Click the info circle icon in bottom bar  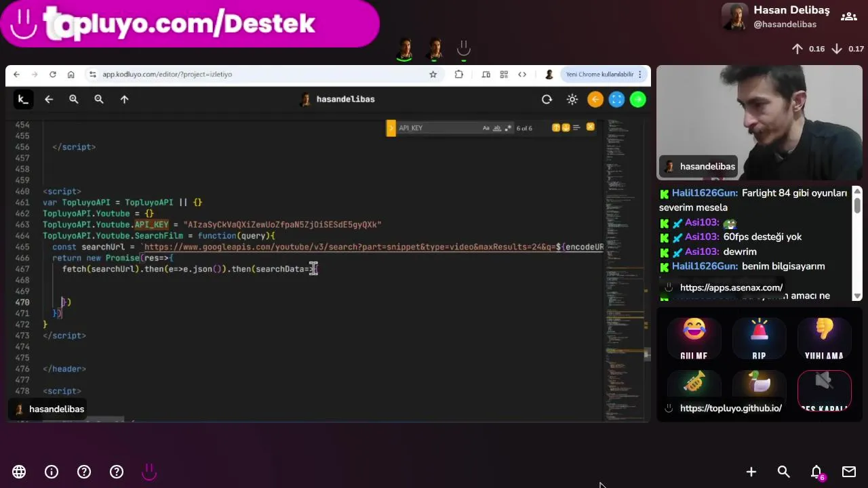point(52,472)
